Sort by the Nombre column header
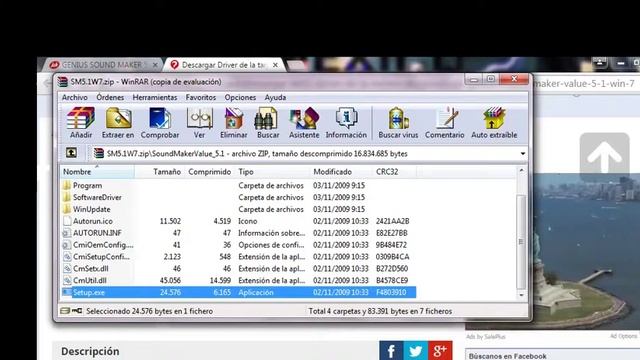The height and width of the screenshot is (360, 640). coord(97,172)
